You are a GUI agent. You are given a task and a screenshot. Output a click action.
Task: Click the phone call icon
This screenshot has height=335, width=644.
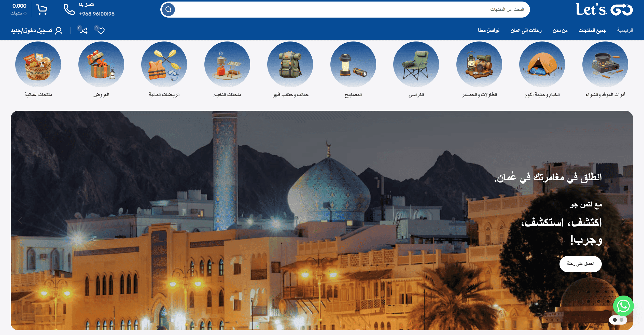[x=69, y=10]
